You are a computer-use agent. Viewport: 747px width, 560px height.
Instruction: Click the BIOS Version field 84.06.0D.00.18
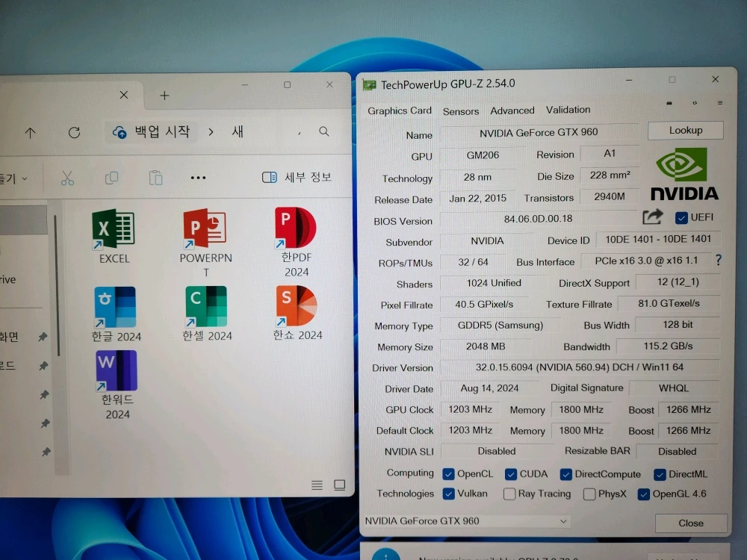pos(538,219)
